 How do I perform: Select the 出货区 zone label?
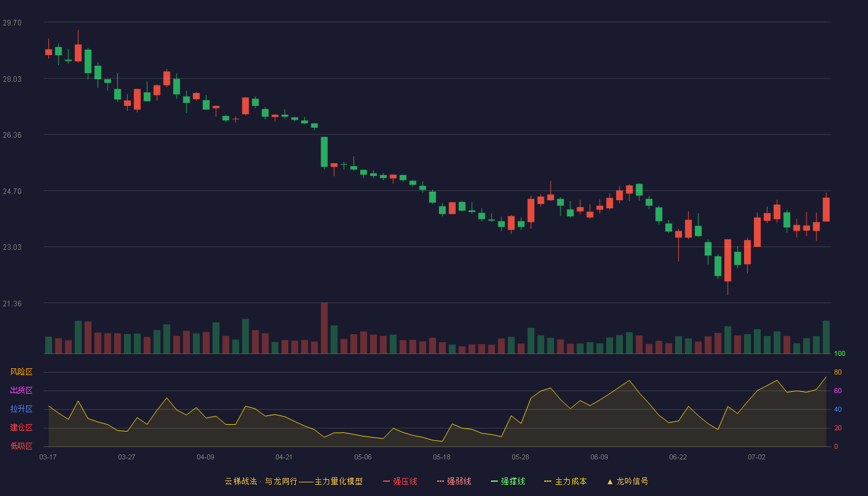point(21,391)
